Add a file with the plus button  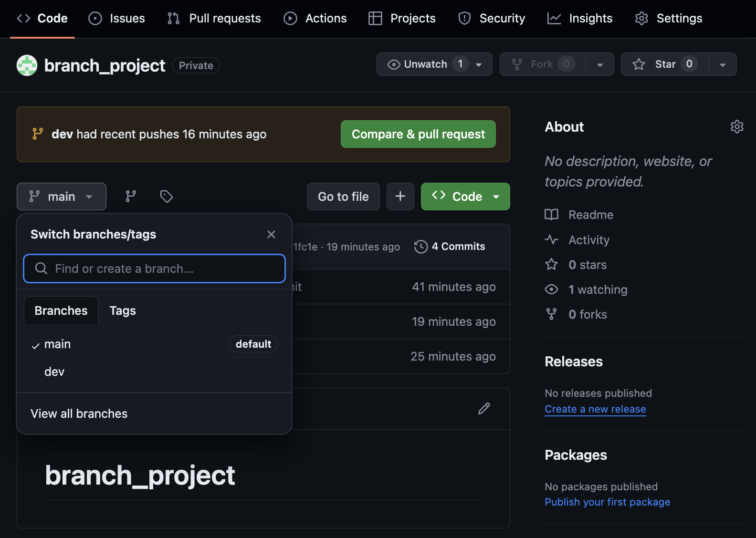pyautogui.click(x=400, y=197)
